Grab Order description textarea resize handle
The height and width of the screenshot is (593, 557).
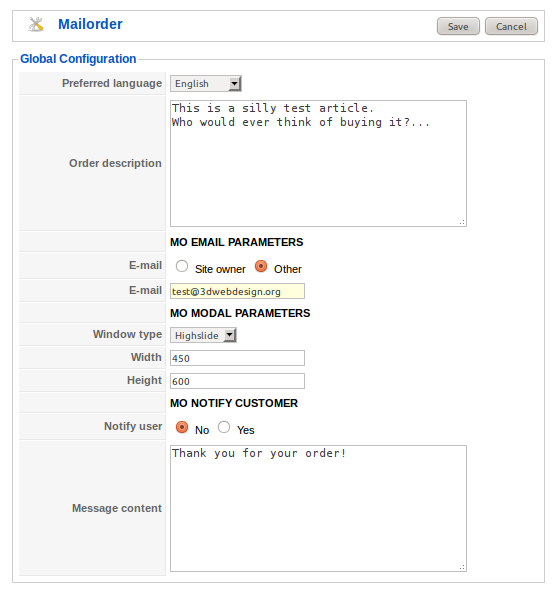tap(462, 222)
